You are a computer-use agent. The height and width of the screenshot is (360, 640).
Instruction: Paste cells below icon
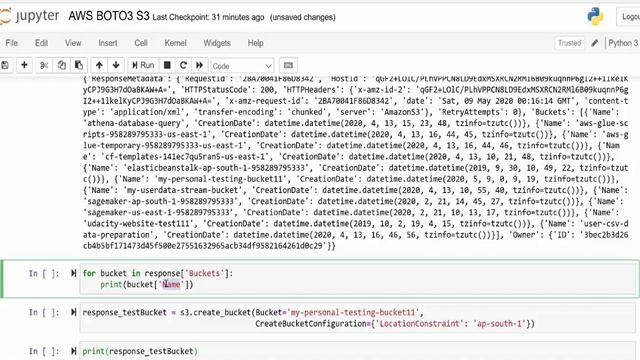pyautogui.click(x=79, y=65)
